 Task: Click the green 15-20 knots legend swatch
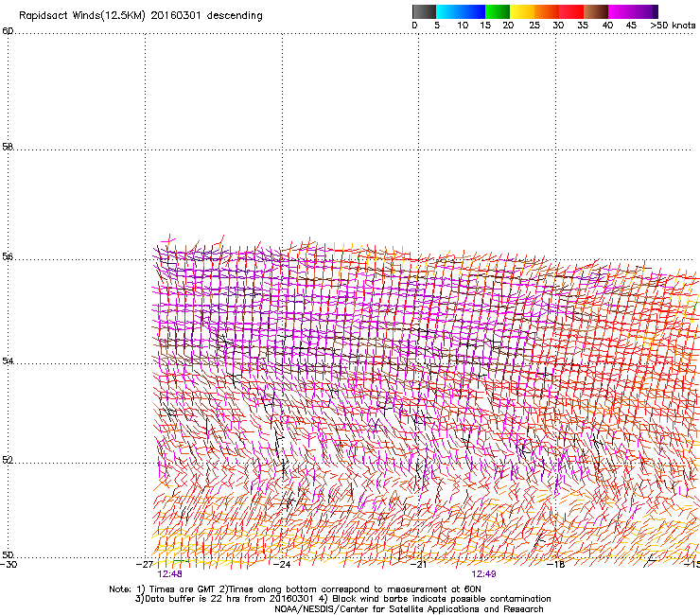[498, 11]
